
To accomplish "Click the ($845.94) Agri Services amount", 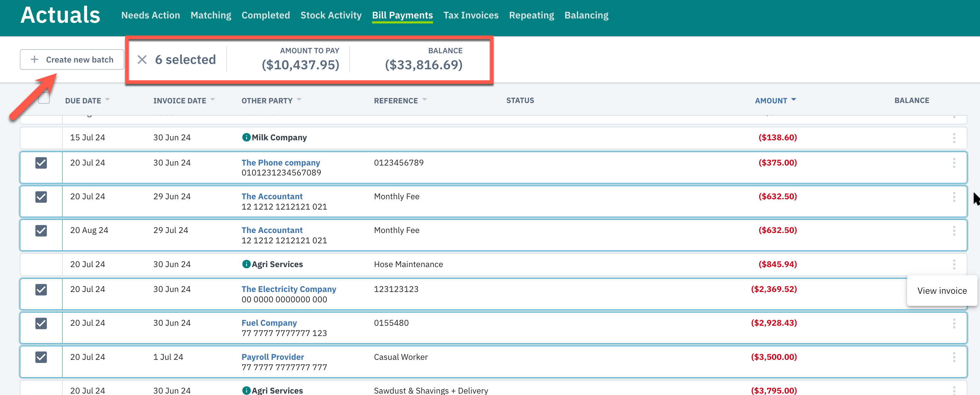I will (778, 264).
